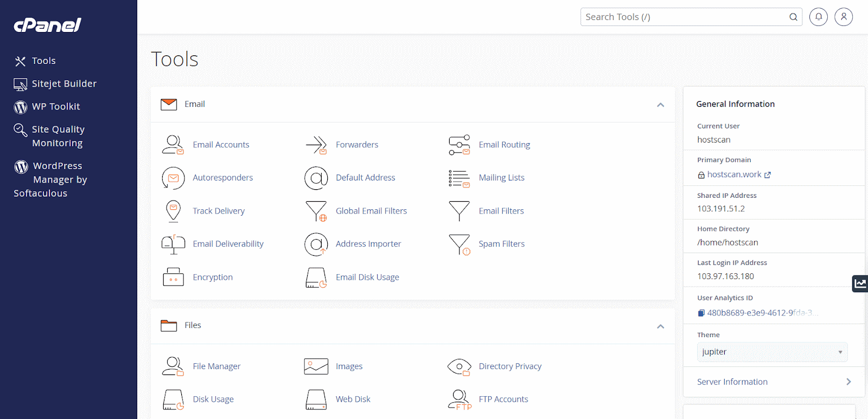Click the Default Address @ icon
Screen dimensions: 868x419
pyautogui.click(x=316, y=178)
